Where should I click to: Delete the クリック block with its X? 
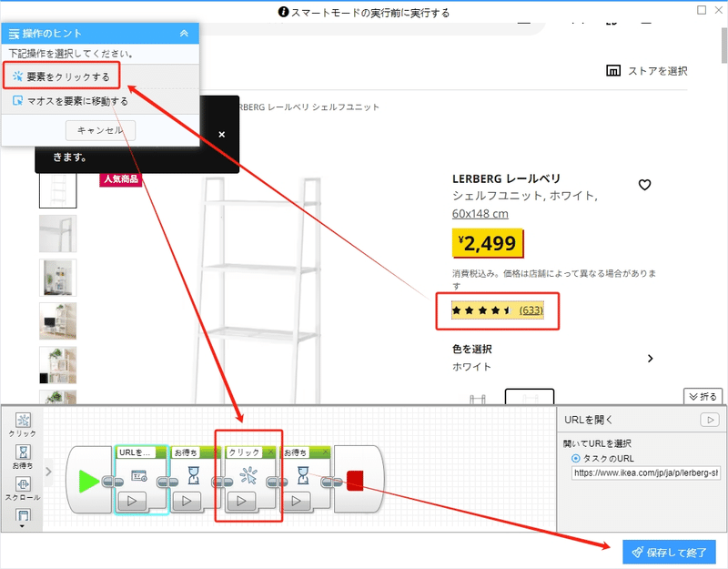tap(270, 452)
